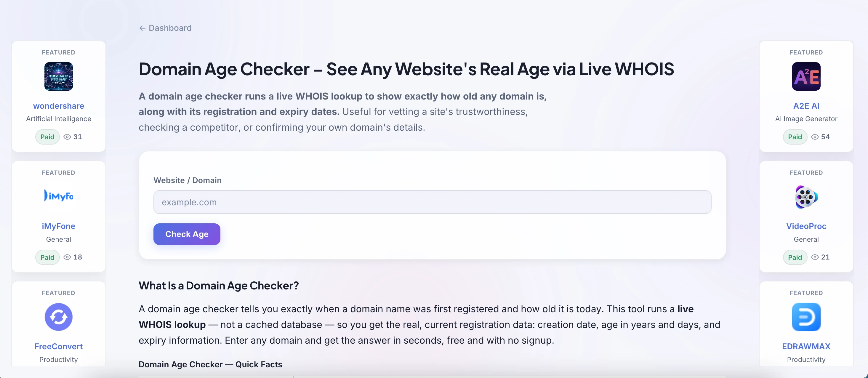Open the iMyFone title link

point(59,226)
